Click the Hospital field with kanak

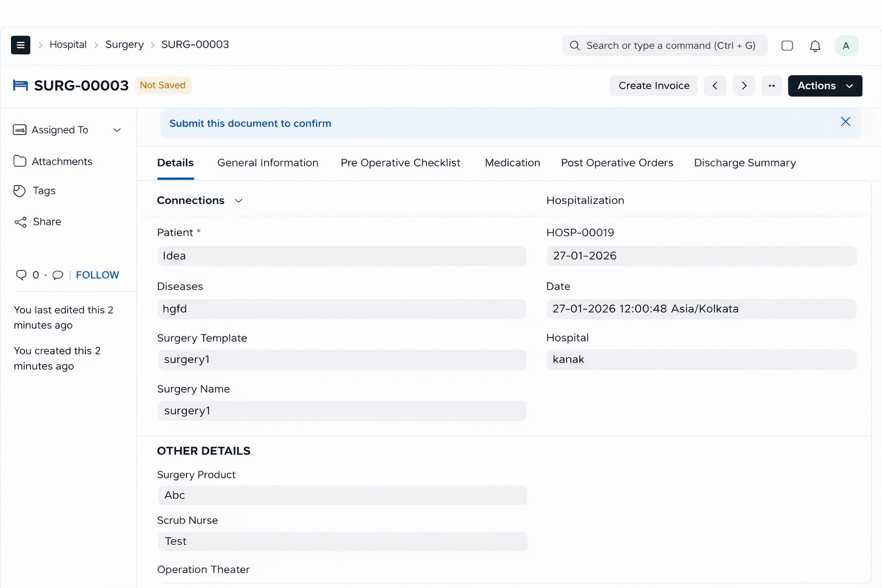[701, 360]
